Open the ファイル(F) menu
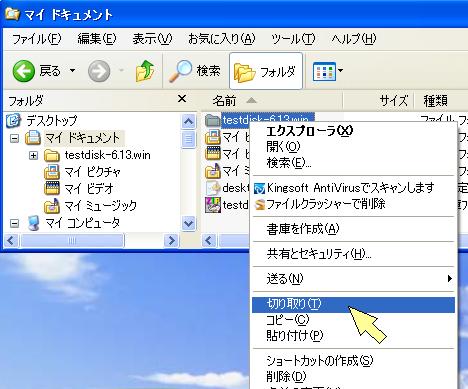The height and width of the screenshot is (389, 468). [37, 39]
